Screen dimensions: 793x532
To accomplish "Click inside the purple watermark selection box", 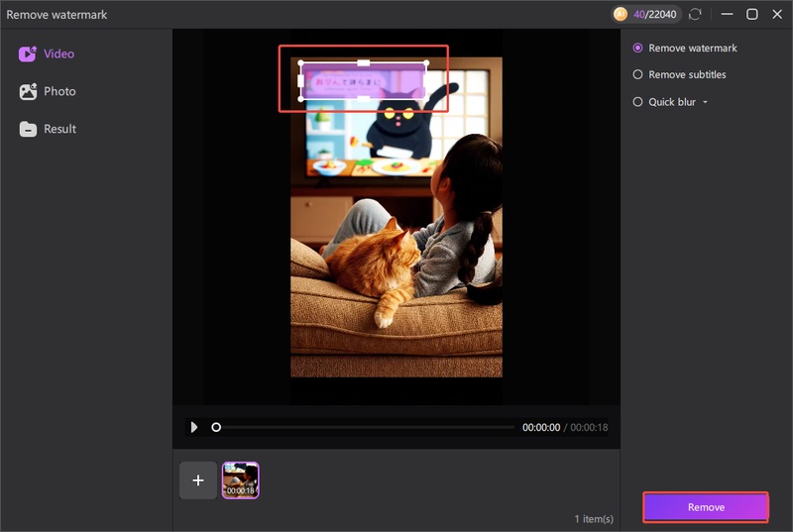I will click(364, 81).
